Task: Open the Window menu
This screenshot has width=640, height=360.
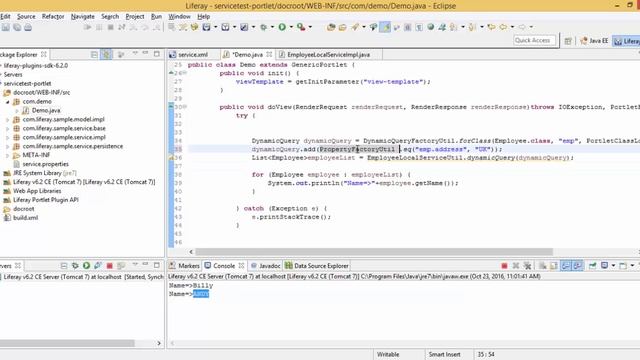Action: tap(179, 16)
